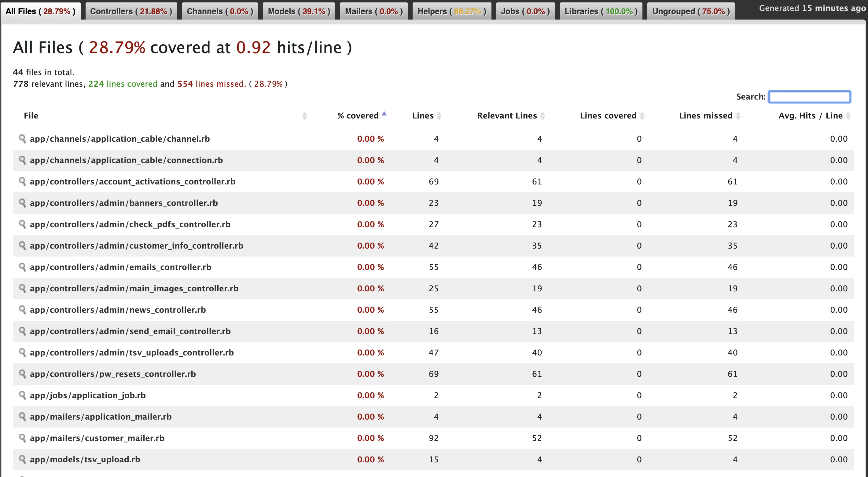Open admin/main_images_controller.rb file link
Image resolution: width=868 pixels, height=477 pixels.
(x=134, y=289)
